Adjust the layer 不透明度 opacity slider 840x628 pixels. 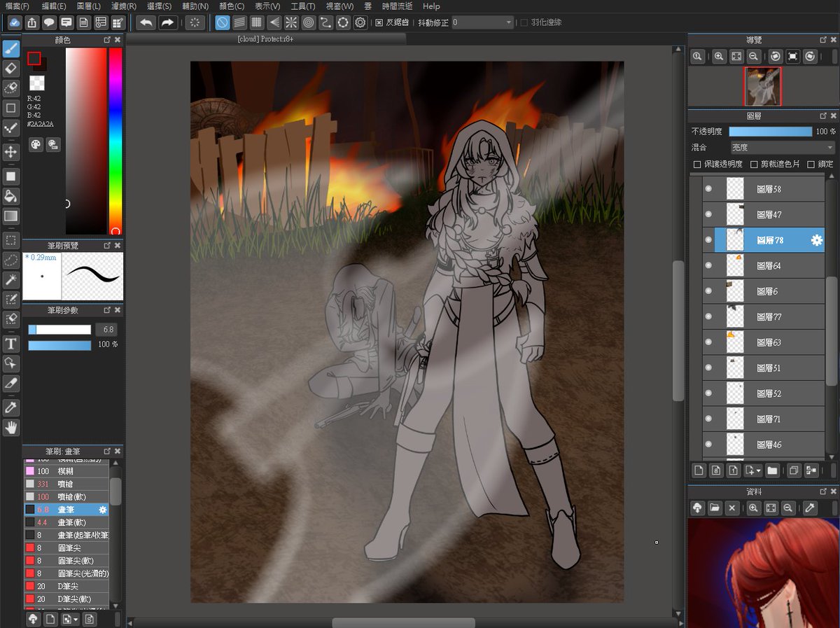point(771,131)
